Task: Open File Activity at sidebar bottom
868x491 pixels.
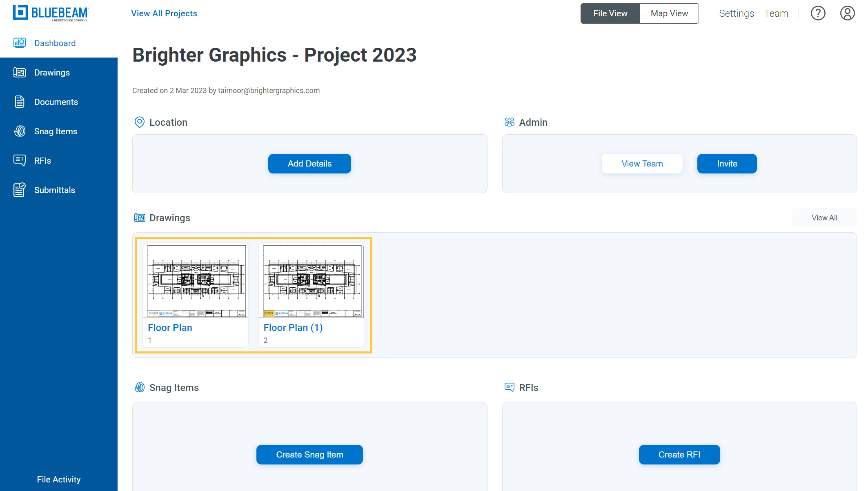Action: tap(59, 479)
